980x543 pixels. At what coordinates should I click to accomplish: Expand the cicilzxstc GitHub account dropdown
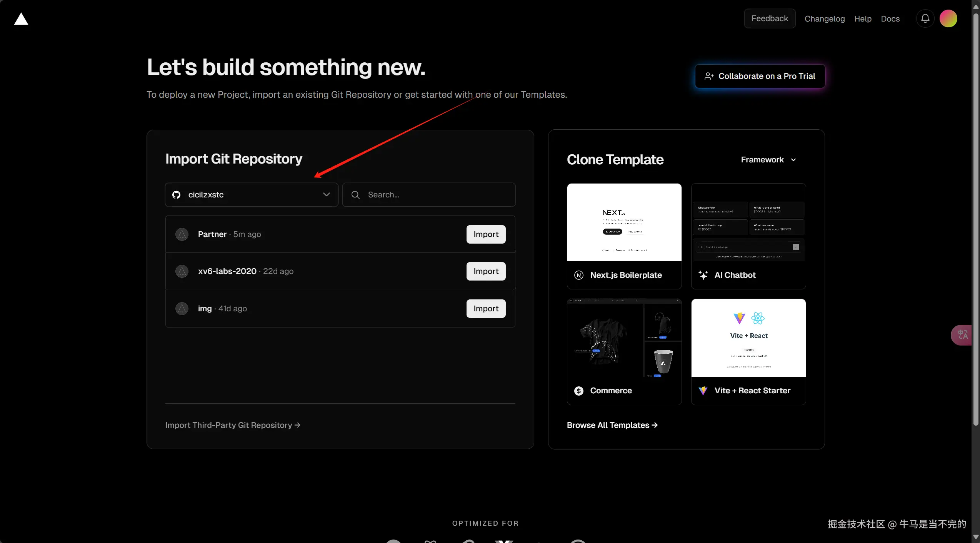pos(252,195)
